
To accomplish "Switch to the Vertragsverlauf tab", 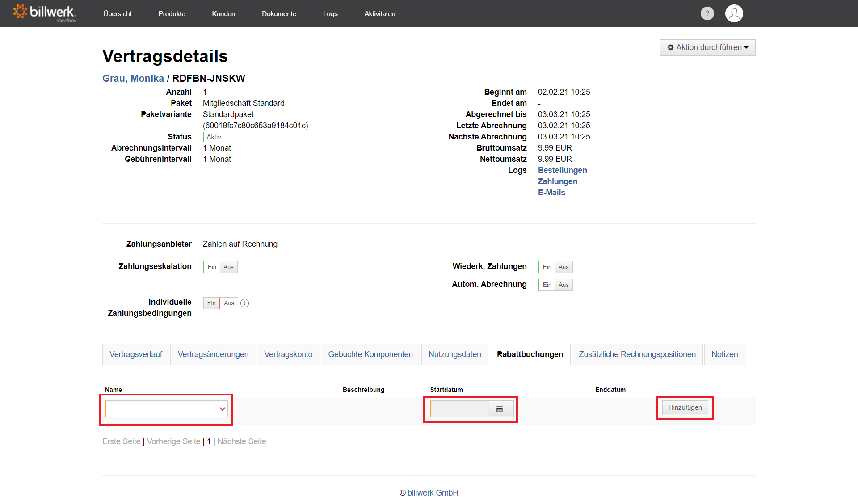I will tap(136, 354).
